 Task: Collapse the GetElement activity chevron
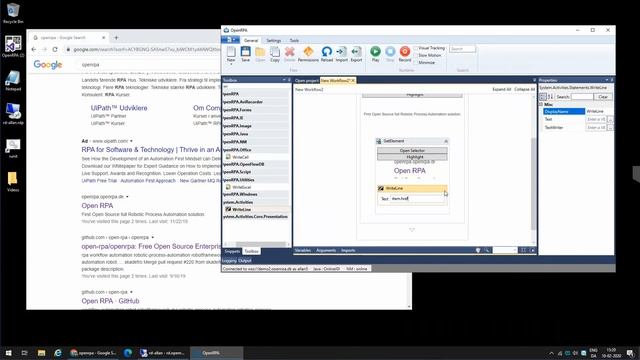pos(446,141)
